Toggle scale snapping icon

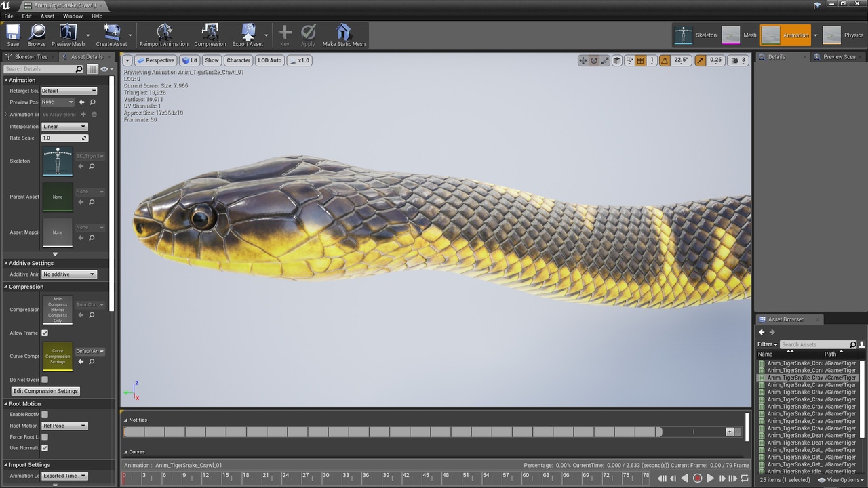pyautogui.click(x=701, y=60)
